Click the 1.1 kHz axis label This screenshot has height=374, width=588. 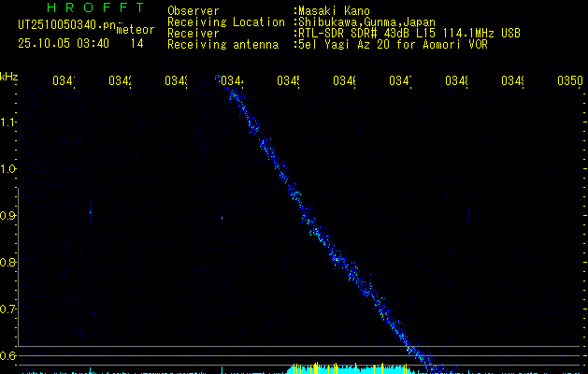(7, 122)
